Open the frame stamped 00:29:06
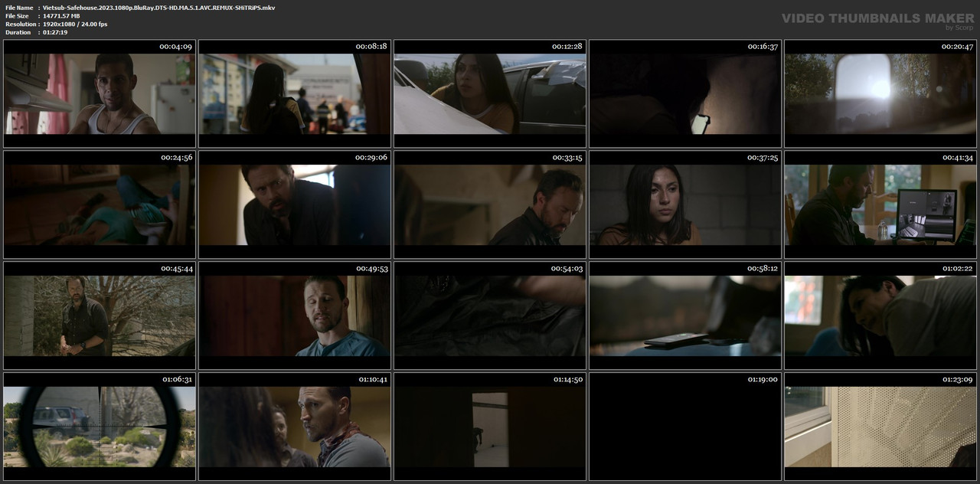Viewport: 980px width, 484px height. click(295, 204)
